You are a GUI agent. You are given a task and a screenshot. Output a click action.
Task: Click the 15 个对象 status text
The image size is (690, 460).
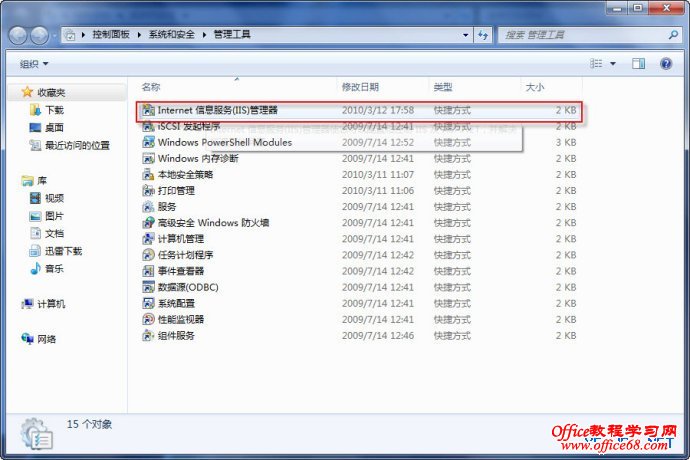coord(89,424)
